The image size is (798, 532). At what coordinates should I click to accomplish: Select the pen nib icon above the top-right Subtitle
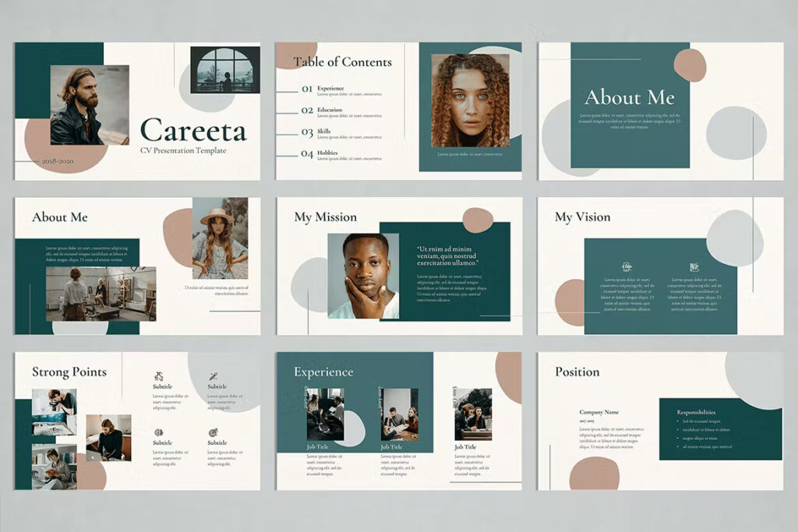point(213,376)
